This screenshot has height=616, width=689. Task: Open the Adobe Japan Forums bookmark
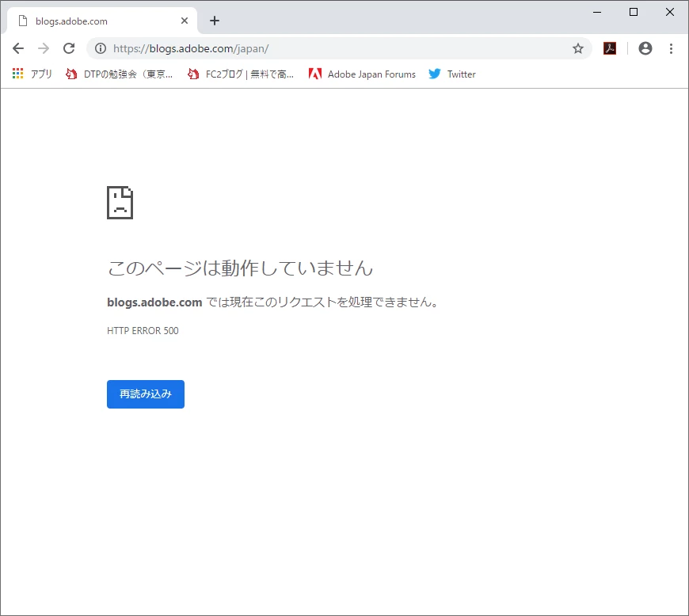coord(362,74)
